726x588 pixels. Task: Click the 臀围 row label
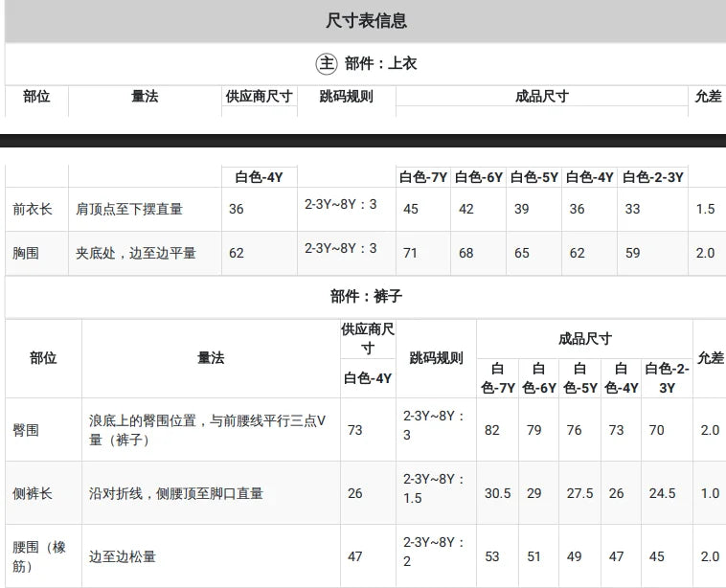point(26,430)
